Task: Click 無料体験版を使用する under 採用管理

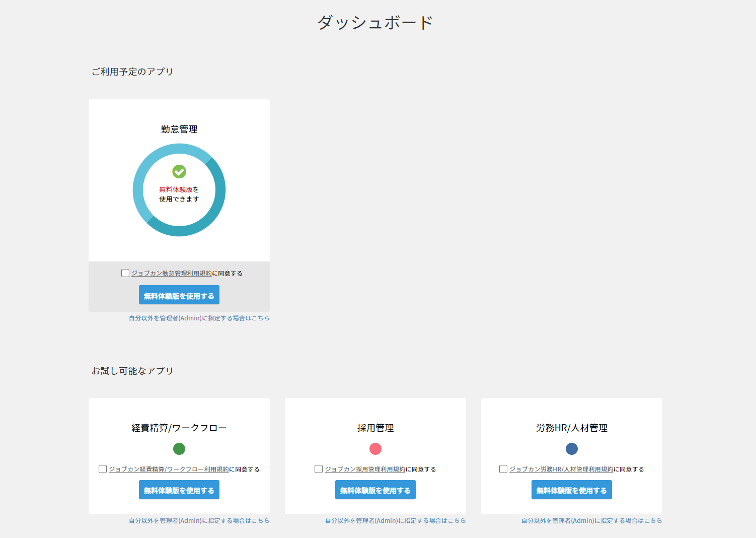Action: pyautogui.click(x=375, y=490)
